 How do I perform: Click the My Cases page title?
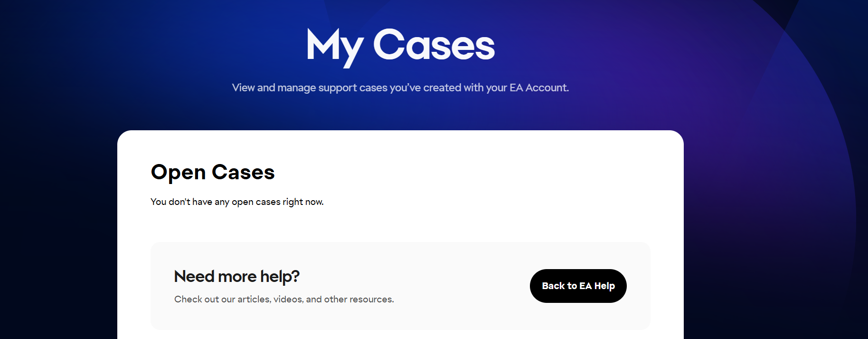coord(400,45)
